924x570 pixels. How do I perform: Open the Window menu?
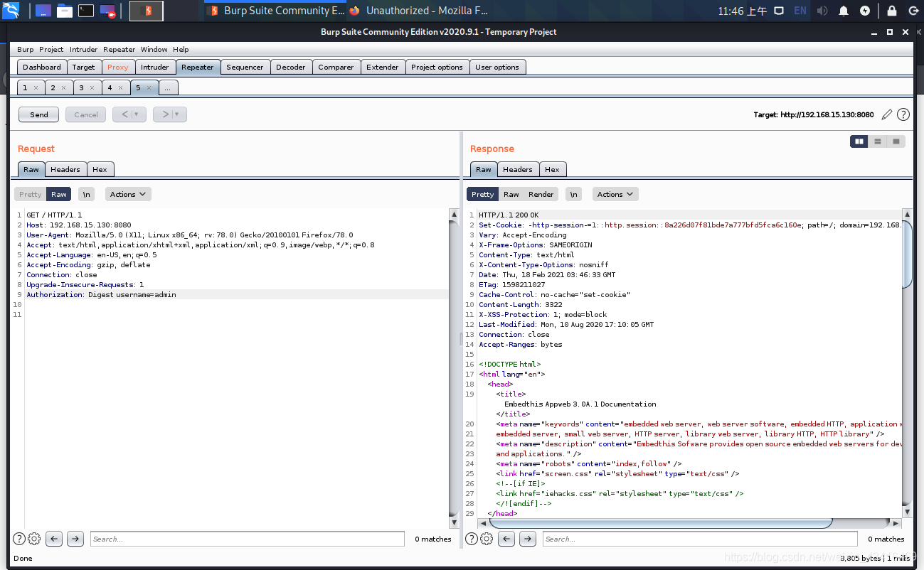pyautogui.click(x=154, y=50)
